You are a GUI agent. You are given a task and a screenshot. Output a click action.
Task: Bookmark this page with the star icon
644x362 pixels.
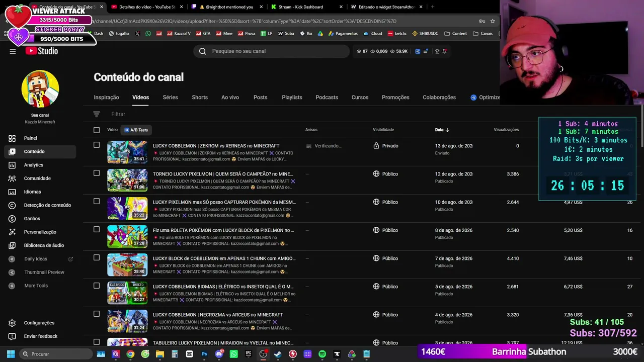[x=493, y=21]
